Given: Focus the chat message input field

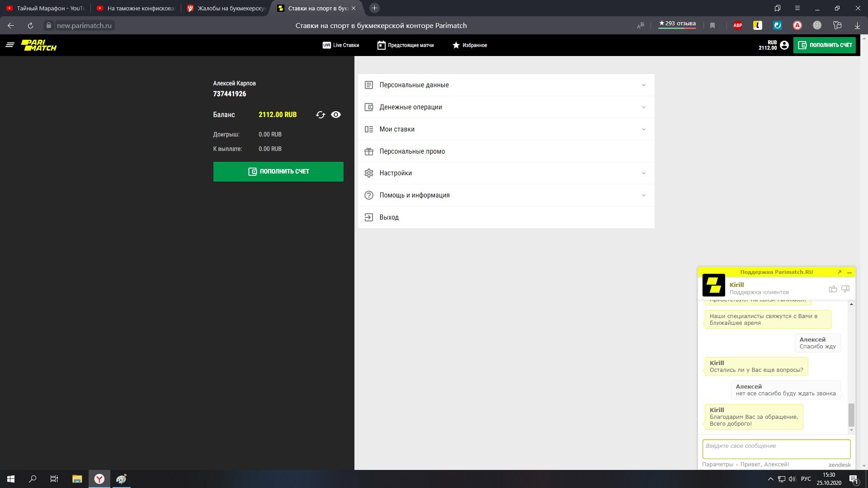Looking at the screenshot, I should (x=776, y=449).
